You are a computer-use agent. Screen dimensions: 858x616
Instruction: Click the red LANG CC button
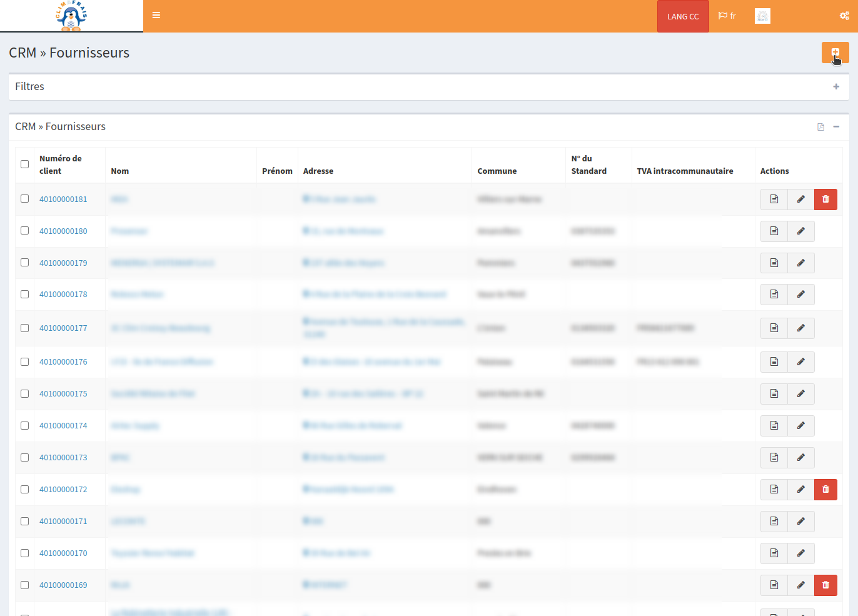[683, 16]
